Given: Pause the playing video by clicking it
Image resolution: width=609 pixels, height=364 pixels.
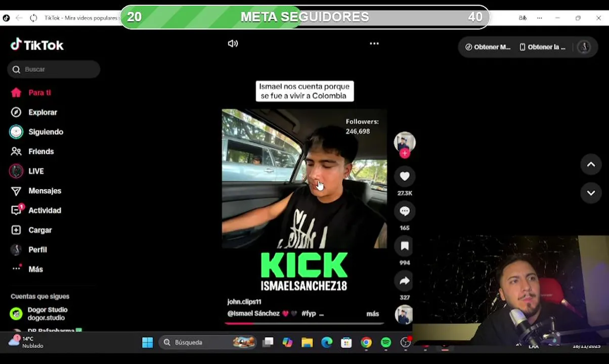Looking at the screenshot, I should [x=304, y=178].
